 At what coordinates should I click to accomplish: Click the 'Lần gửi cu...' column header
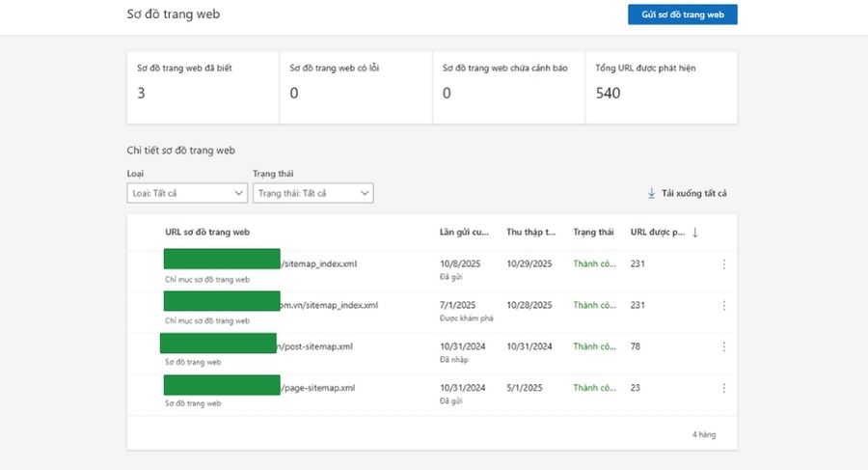tap(464, 233)
